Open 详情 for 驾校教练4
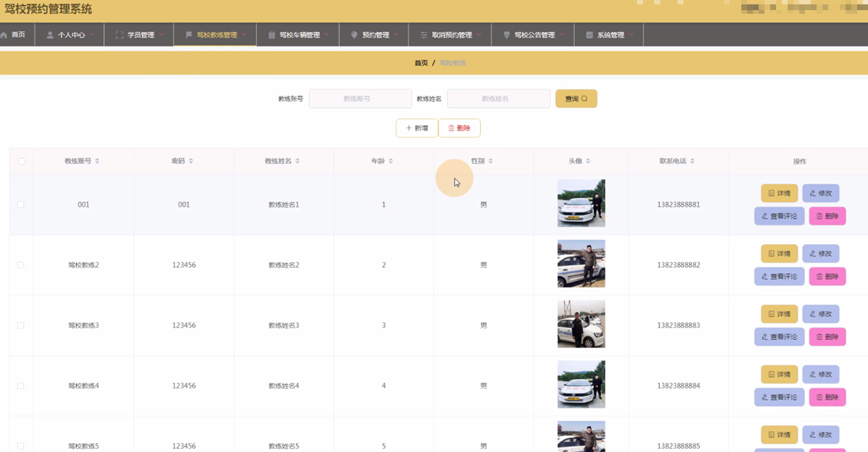 tap(780, 374)
